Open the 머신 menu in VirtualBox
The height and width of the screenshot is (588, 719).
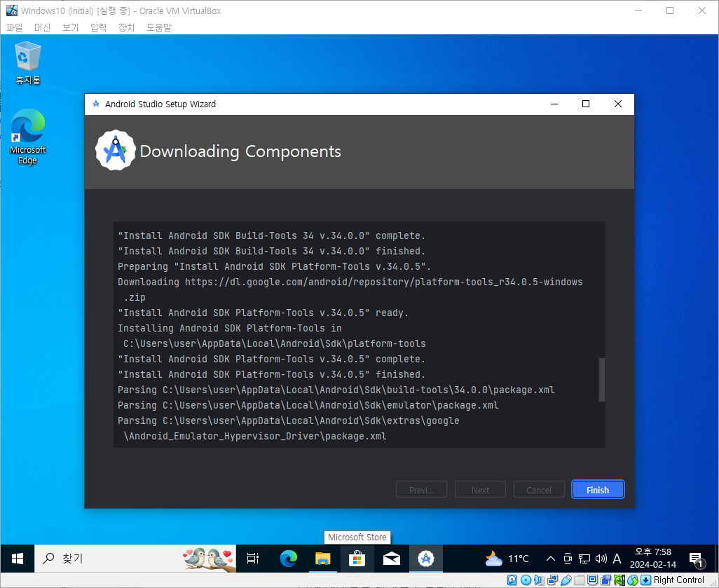click(x=42, y=27)
